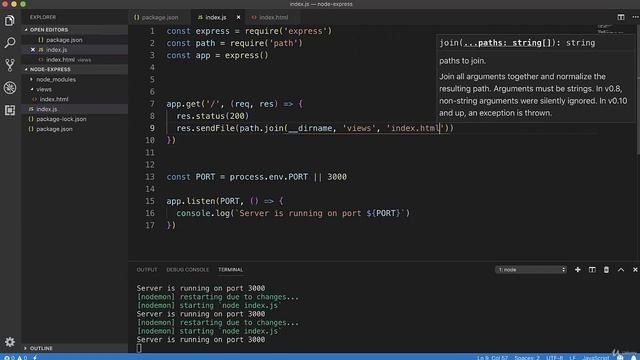This screenshot has height=360, width=640.
Task: Open the Manage gear menu
Action: tap(10, 342)
